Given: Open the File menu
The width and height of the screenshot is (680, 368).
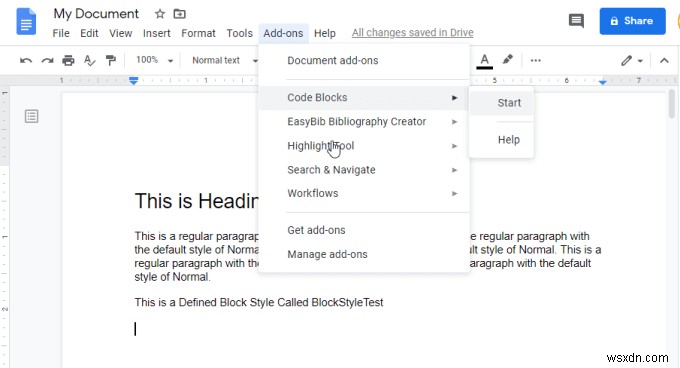Looking at the screenshot, I should [61, 33].
